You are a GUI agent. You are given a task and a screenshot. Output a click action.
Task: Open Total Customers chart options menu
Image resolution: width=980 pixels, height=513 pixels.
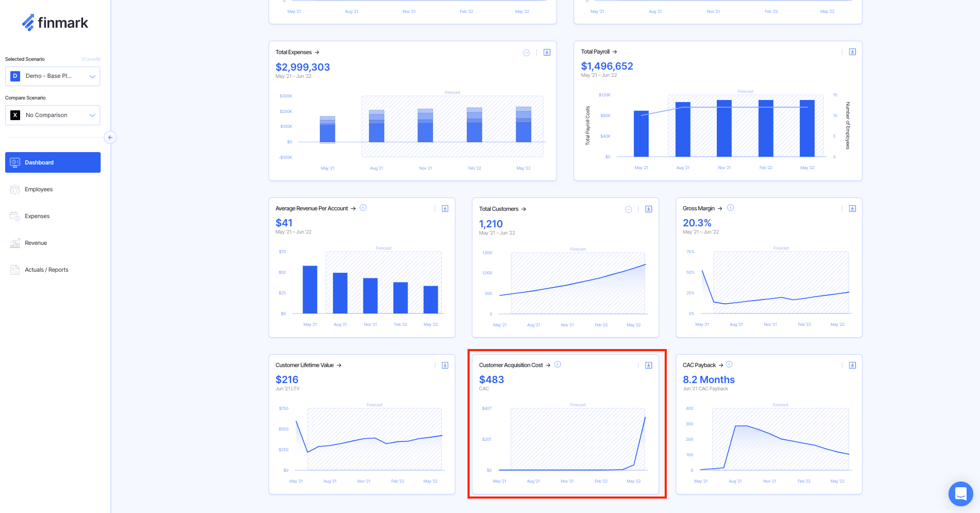(x=629, y=209)
